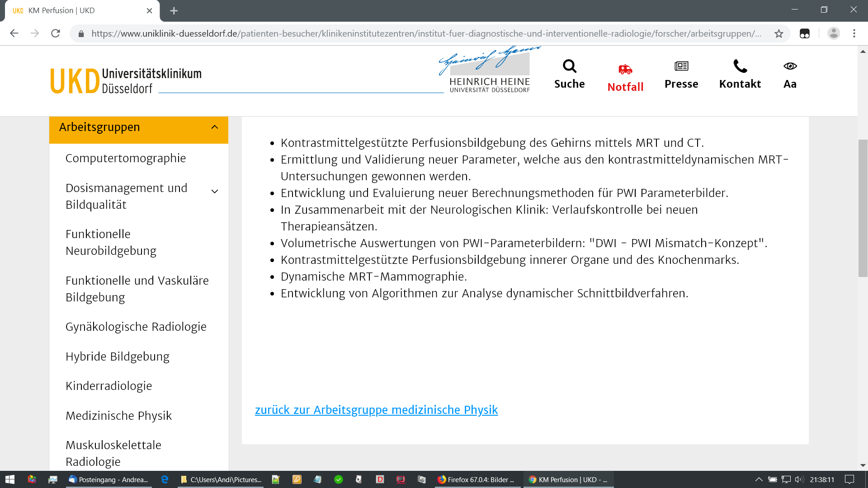Click the Kontakt phone icon
Viewport: 868px width, 488px height.
740,66
